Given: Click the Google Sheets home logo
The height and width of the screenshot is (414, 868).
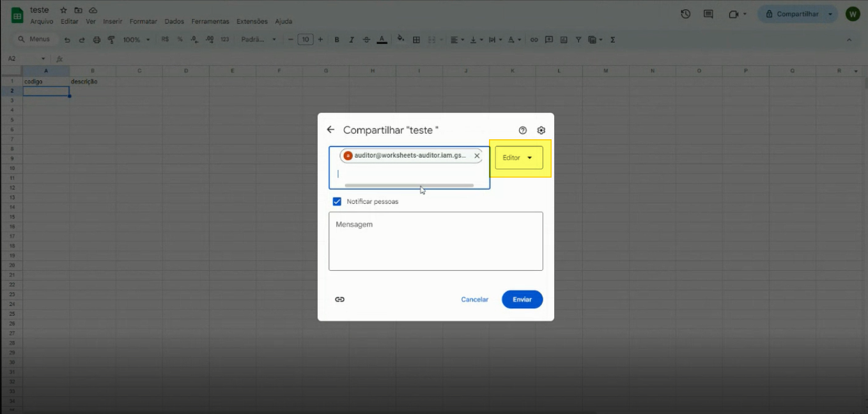Looking at the screenshot, I should pos(17,15).
